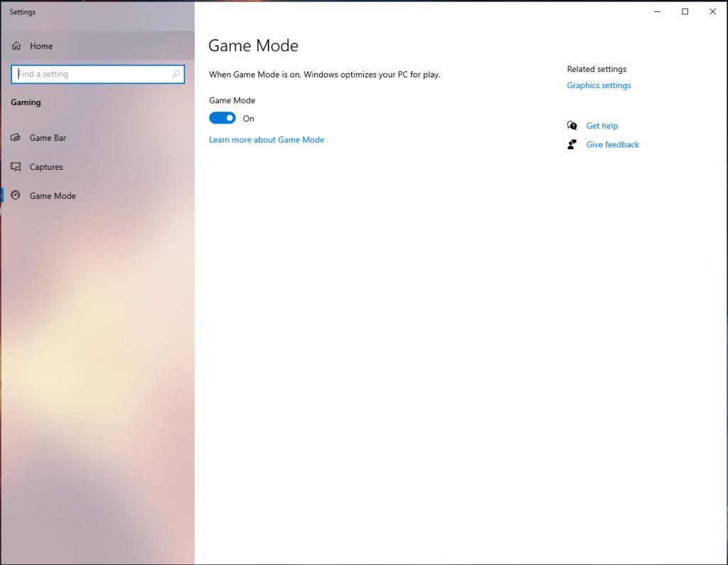Viewport: 728px width, 565px height.
Task: Go to the Captures settings label
Action: (46, 167)
